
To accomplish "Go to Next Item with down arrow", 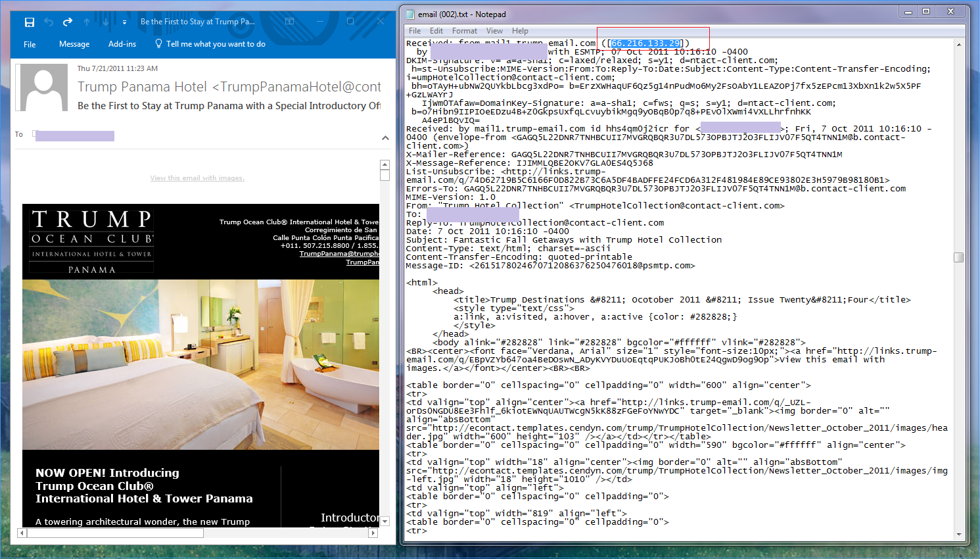I will point(106,22).
